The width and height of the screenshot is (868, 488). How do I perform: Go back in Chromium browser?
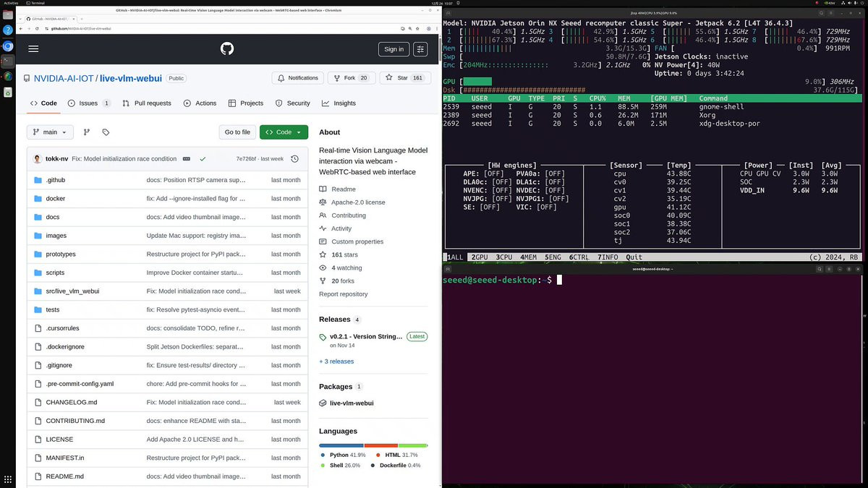coord(21,28)
